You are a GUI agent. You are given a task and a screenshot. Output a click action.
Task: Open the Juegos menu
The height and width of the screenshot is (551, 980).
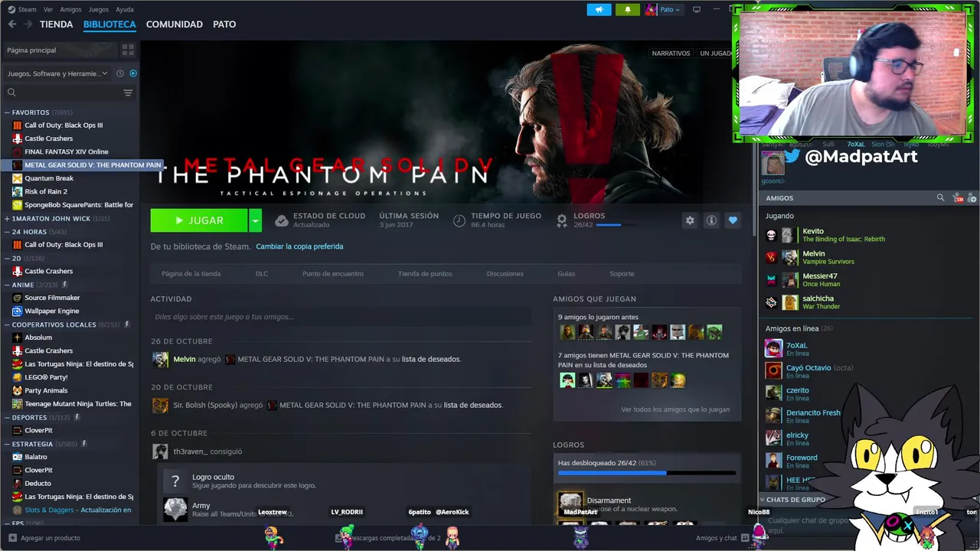click(99, 9)
